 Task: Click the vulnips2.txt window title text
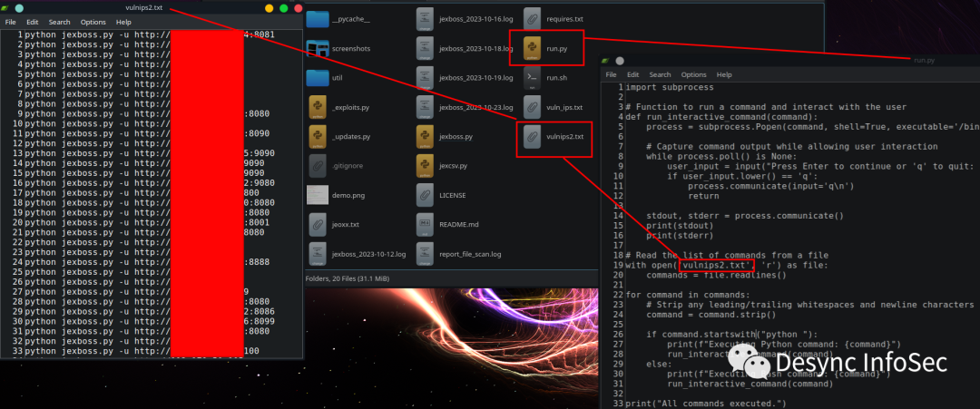(x=143, y=7)
